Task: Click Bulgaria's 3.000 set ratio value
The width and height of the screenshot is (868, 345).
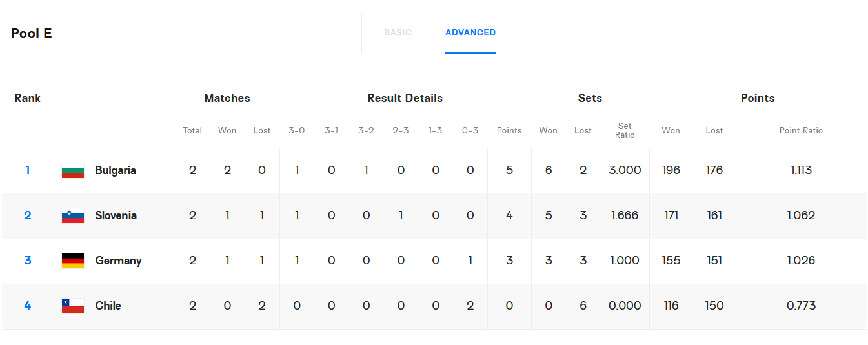Action: point(625,171)
